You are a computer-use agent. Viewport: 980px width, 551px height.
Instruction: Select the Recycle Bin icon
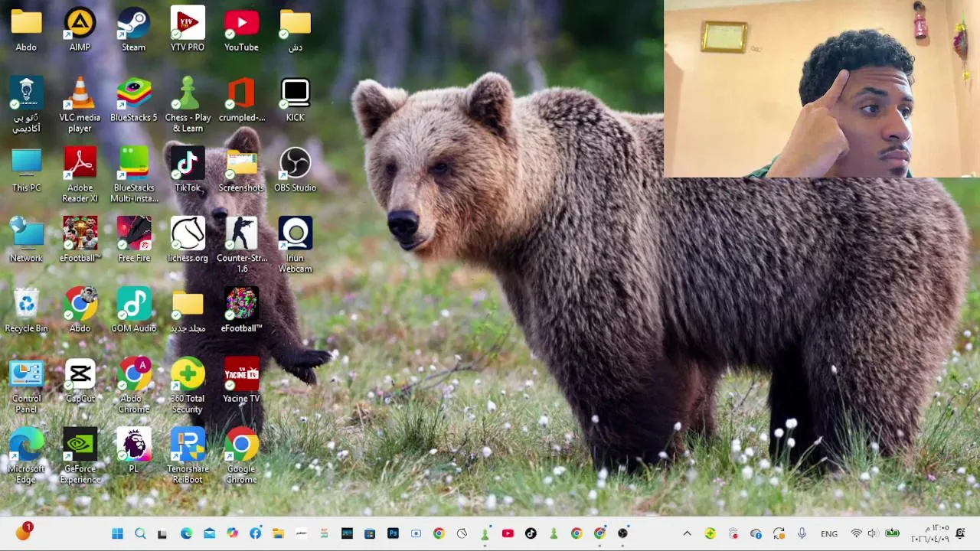26,311
